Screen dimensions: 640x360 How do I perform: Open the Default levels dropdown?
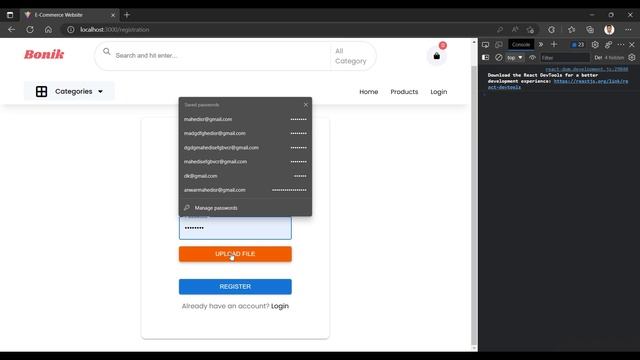tap(598, 58)
